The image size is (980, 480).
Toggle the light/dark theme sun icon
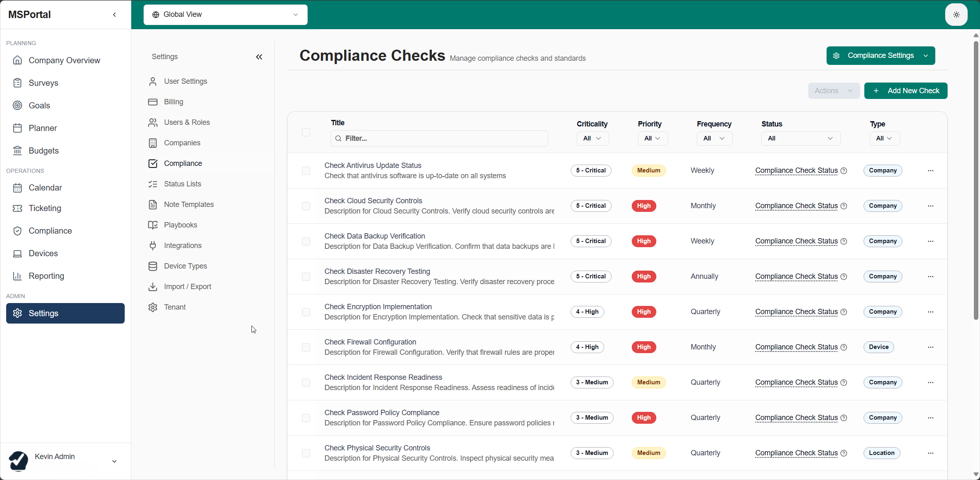(956, 15)
